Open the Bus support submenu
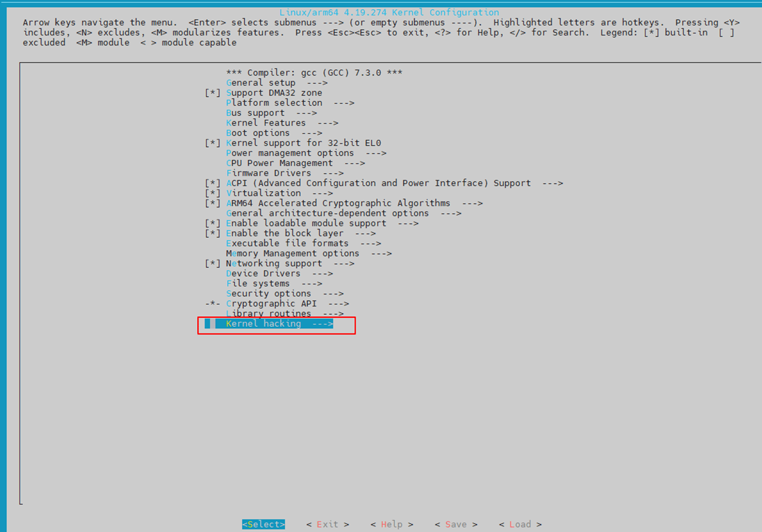This screenshot has width=762, height=532. [272, 113]
